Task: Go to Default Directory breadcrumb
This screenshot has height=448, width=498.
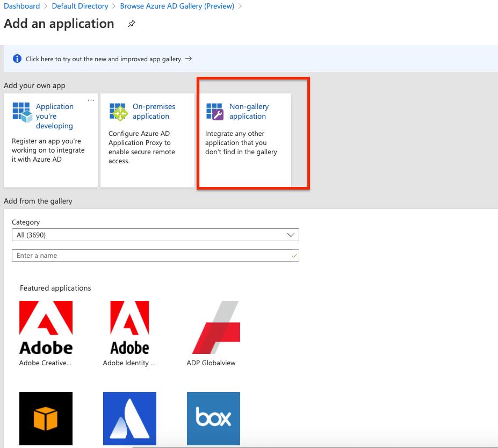Action: pos(80,6)
